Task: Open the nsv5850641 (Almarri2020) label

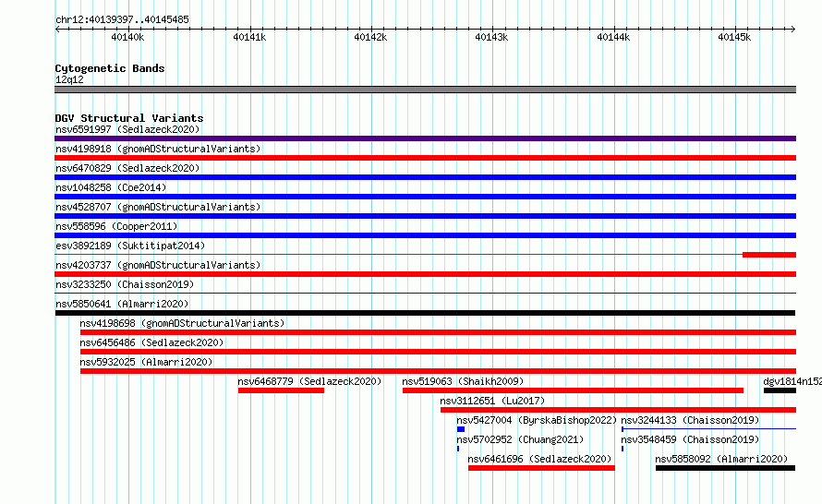Action: pos(122,304)
